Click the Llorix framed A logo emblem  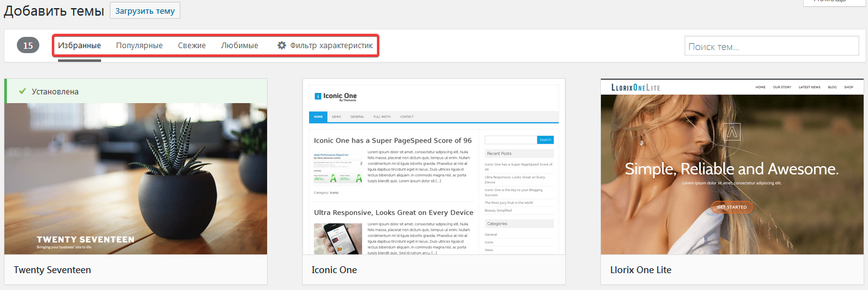[731, 132]
